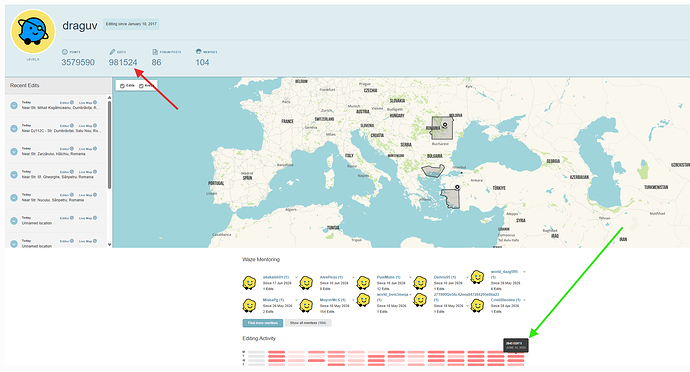The width and height of the screenshot is (690, 372).
Task: Click Editing since January 18, 2017 badge
Action: [x=131, y=24]
